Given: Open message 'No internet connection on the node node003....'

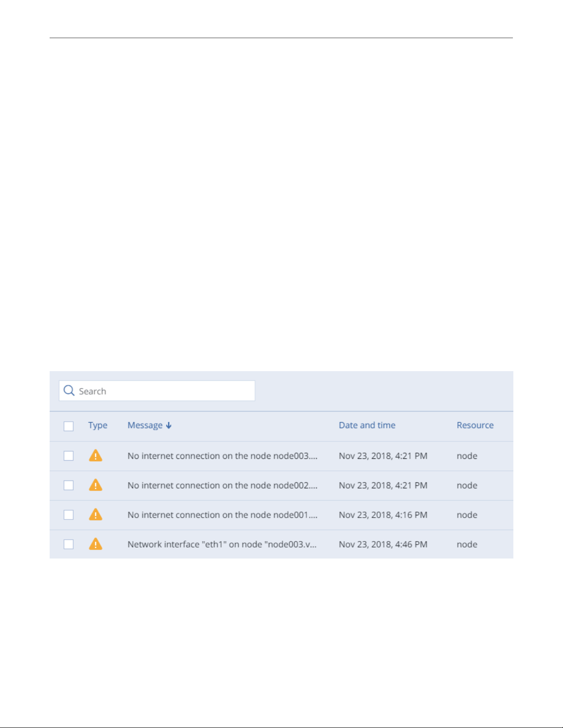Looking at the screenshot, I should [222, 456].
